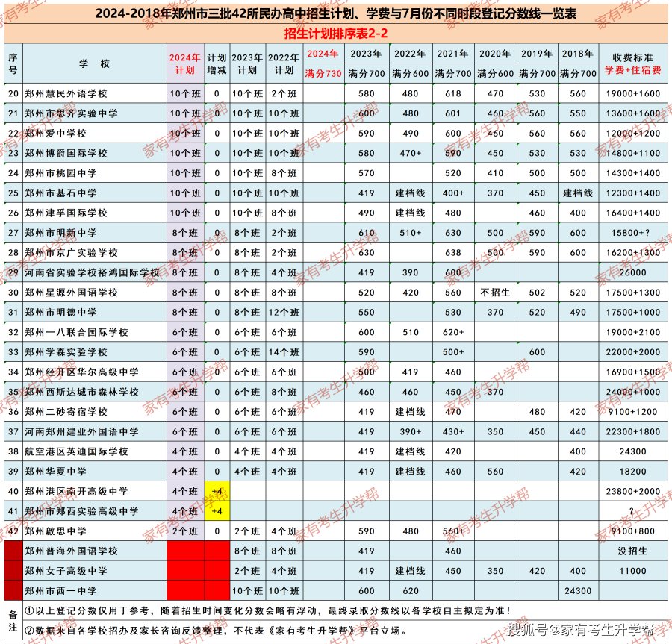The width and height of the screenshot is (672, 644).
Task: Select school name 郑州女子高级中学
Action: pos(66,571)
